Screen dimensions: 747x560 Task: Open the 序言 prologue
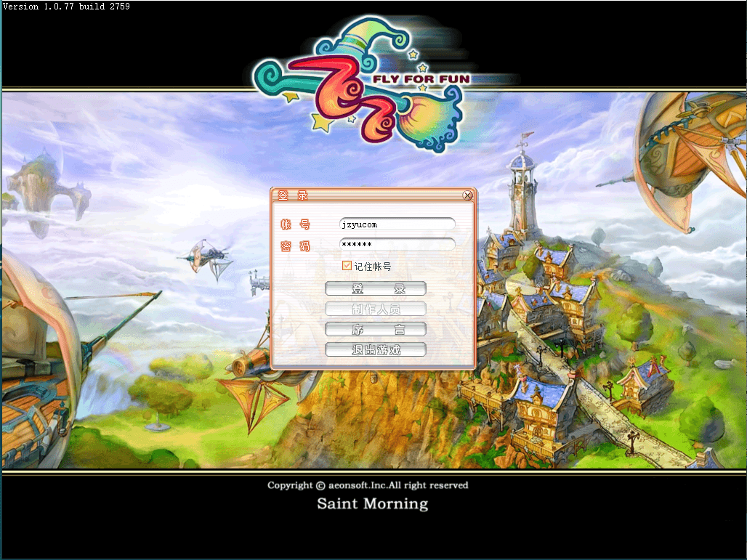375,330
